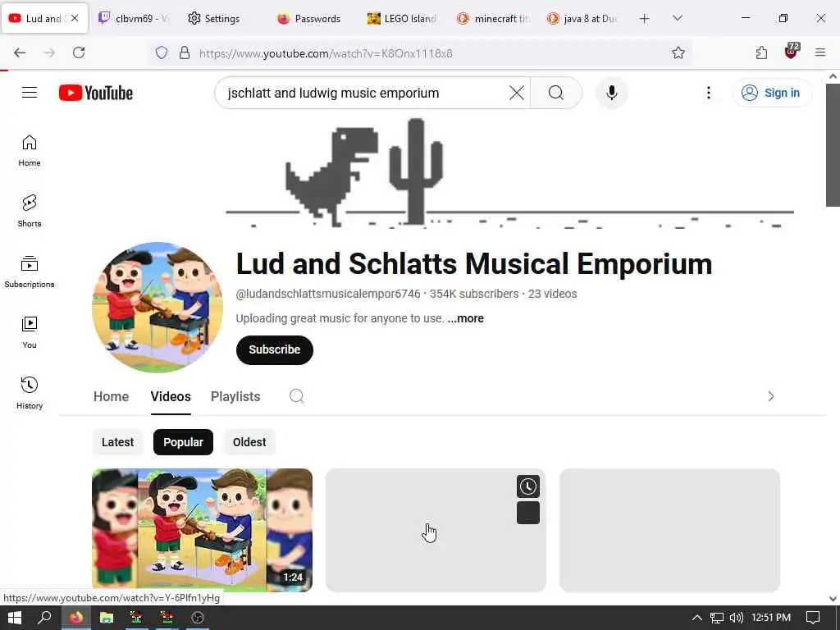Open the Windows Start menu
Viewport: 840px width, 630px height.
pos(15,618)
